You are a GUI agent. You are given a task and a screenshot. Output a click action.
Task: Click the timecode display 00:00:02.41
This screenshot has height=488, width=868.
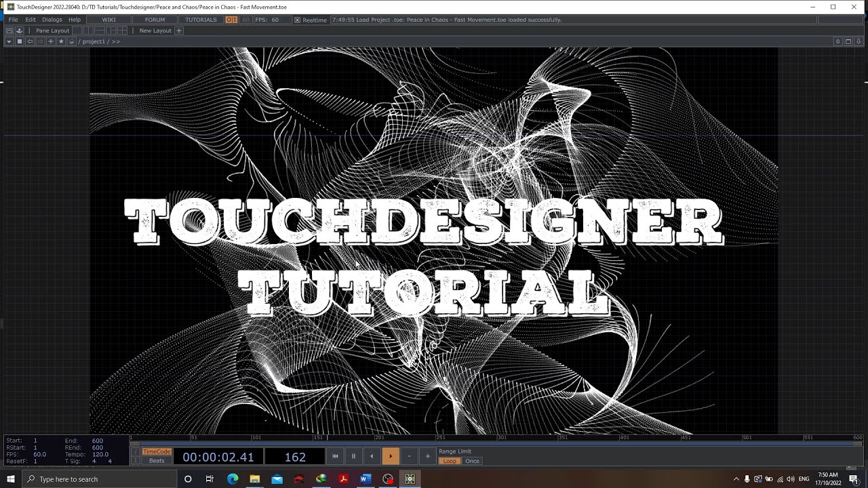[218, 457]
